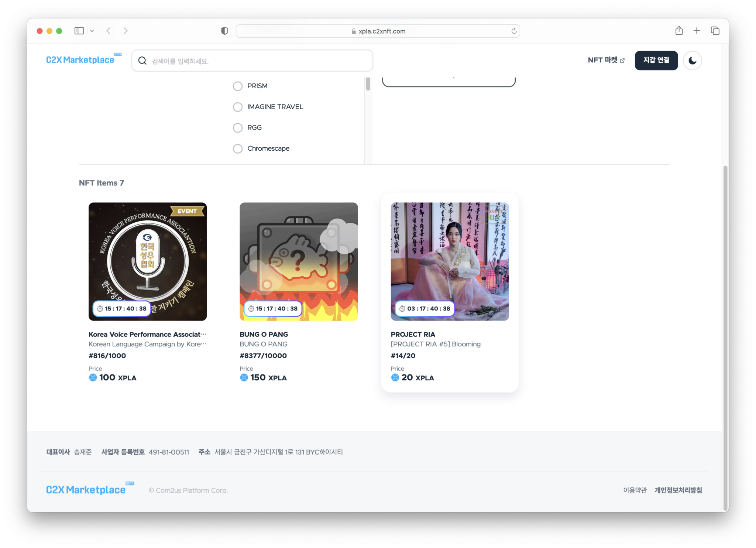756x548 pixels.
Task: Choose the Chromescape radio option
Action: (238, 148)
